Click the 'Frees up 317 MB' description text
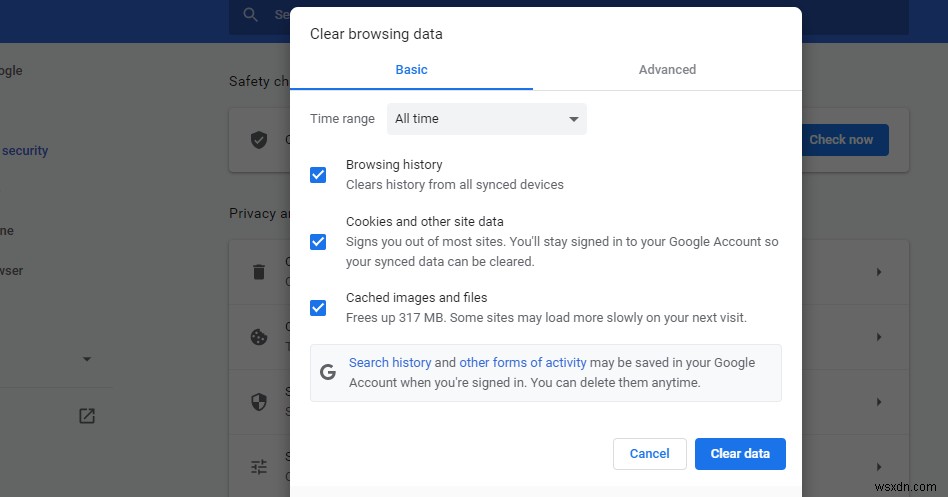Screen dimensions: 948x497 tap(546, 317)
